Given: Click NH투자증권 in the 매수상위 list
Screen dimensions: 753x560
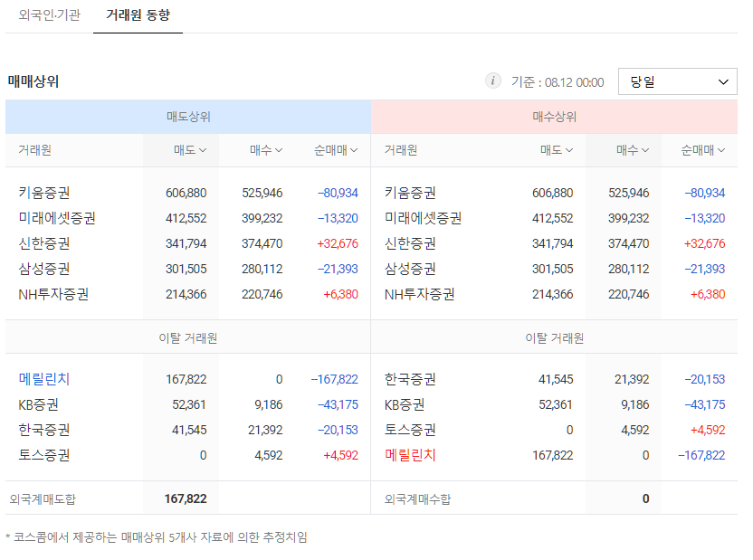Looking at the screenshot, I should pyautogui.click(x=420, y=294).
